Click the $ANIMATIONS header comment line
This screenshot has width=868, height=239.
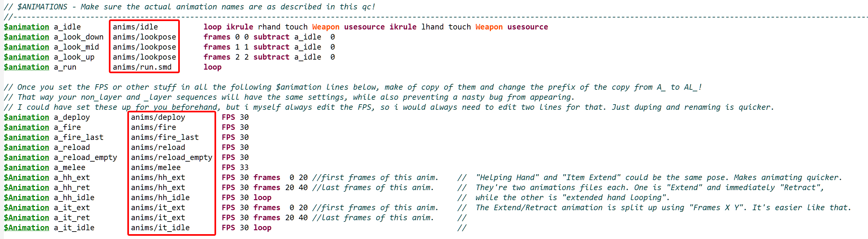click(x=189, y=7)
